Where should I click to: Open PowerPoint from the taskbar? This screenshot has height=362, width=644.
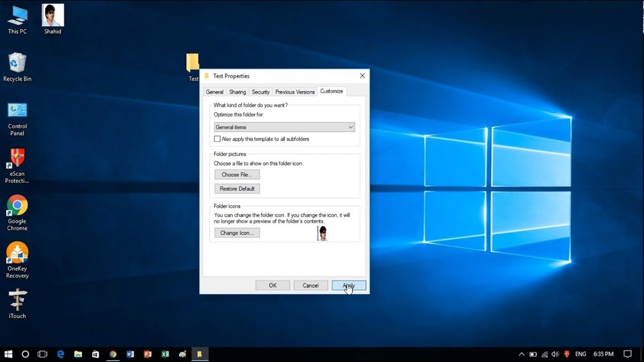point(147,354)
